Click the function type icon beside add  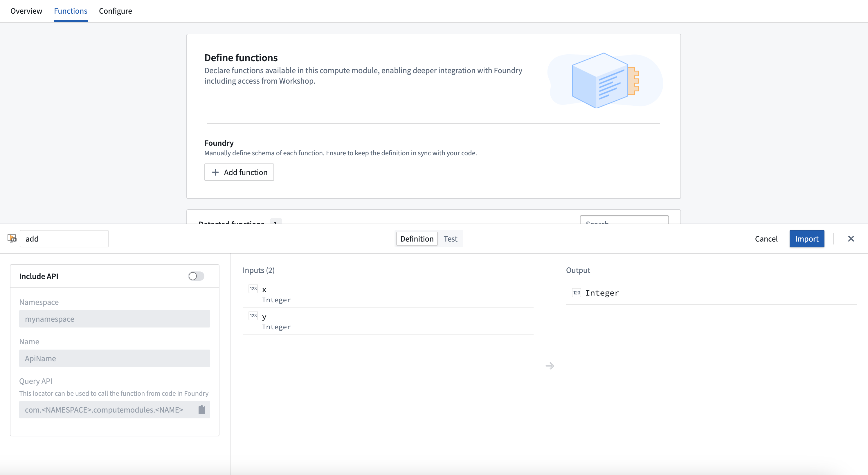pyautogui.click(x=12, y=239)
